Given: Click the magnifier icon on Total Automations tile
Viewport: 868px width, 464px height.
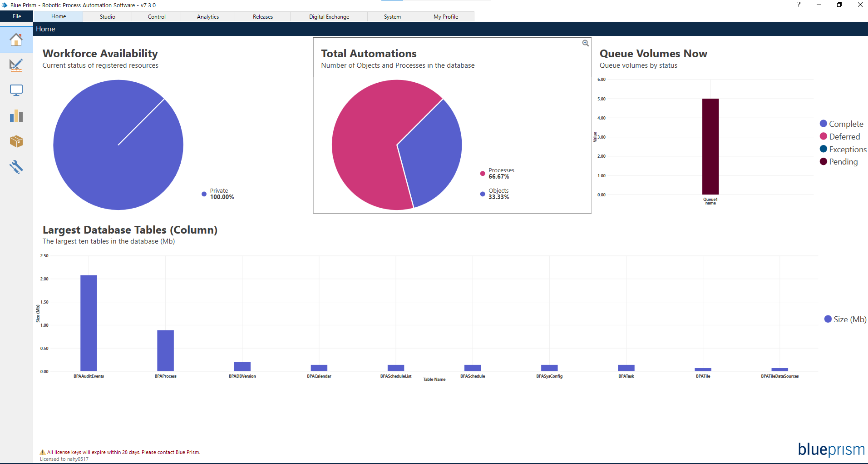Looking at the screenshot, I should coord(586,43).
